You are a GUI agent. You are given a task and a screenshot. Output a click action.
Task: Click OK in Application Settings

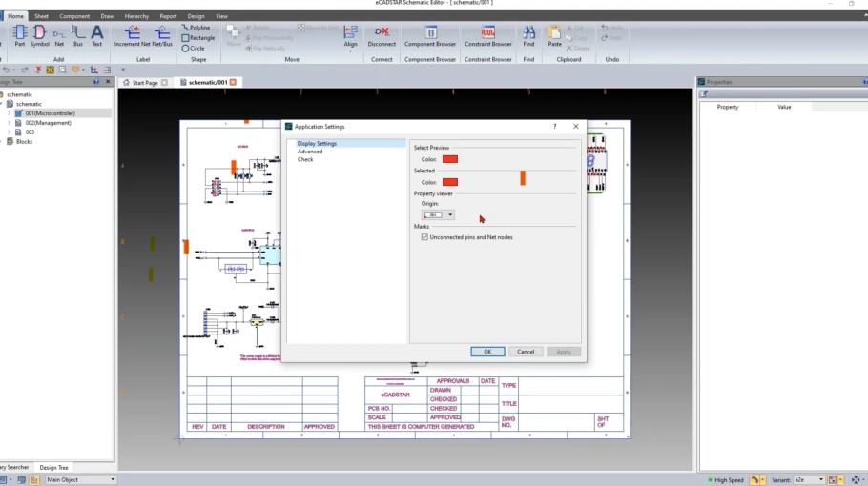tap(487, 352)
